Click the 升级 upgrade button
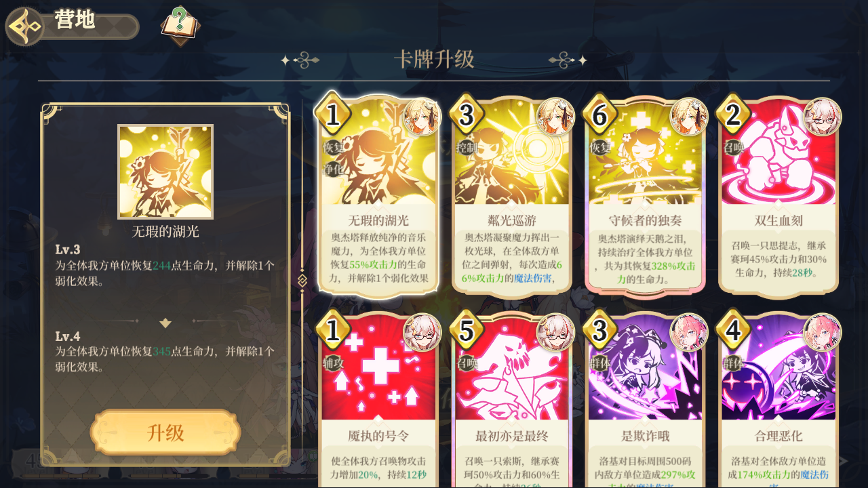The width and height of the screenshot is (868, 488). pos(165,432)
